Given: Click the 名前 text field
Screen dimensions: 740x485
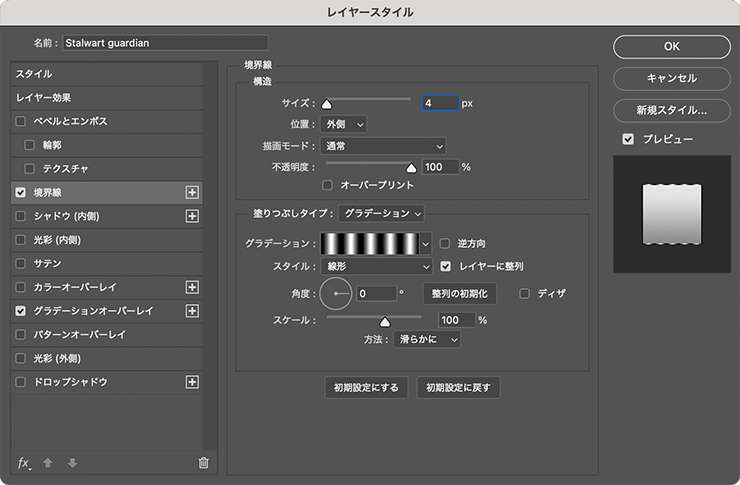Looking at the screenshot, I should tap(165, 43).
